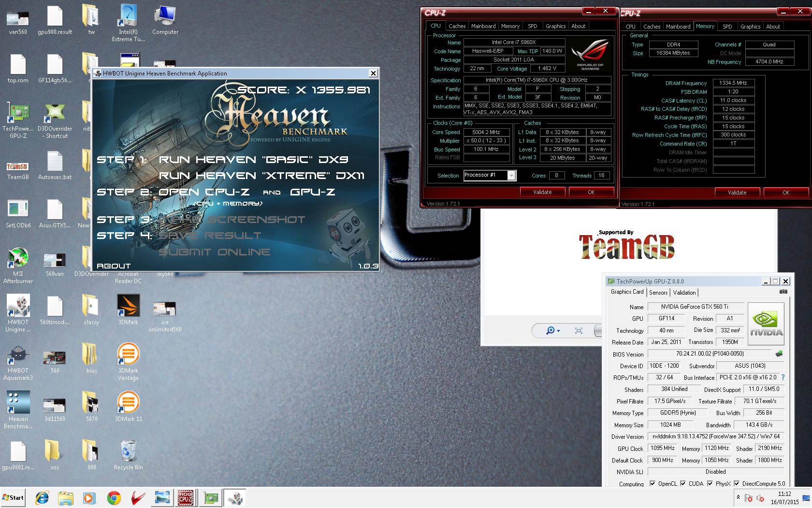Click the BIOS save chip icon in GPU-Z
Viewport: 812px width, 508px height.
[779, 354]
